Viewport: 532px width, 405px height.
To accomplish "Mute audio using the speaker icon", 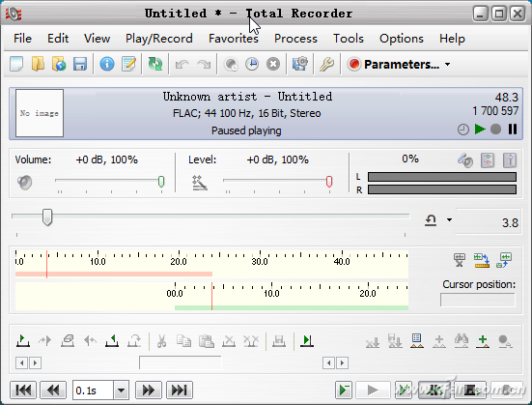I will click(x=24, y=183).
